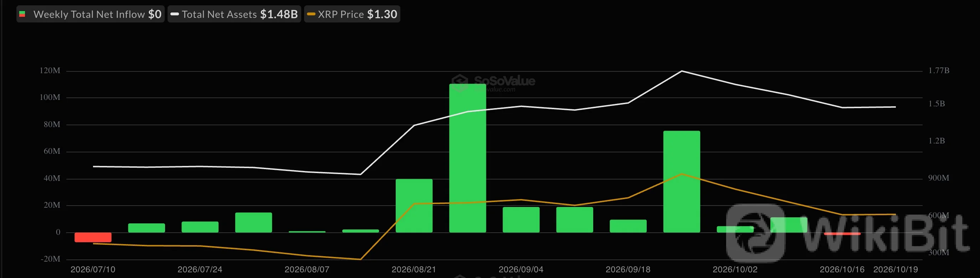The width and height of the screenshot is (980, 278).
Task: Click the 2026/09/04 date label
Action: coord(521,270)
